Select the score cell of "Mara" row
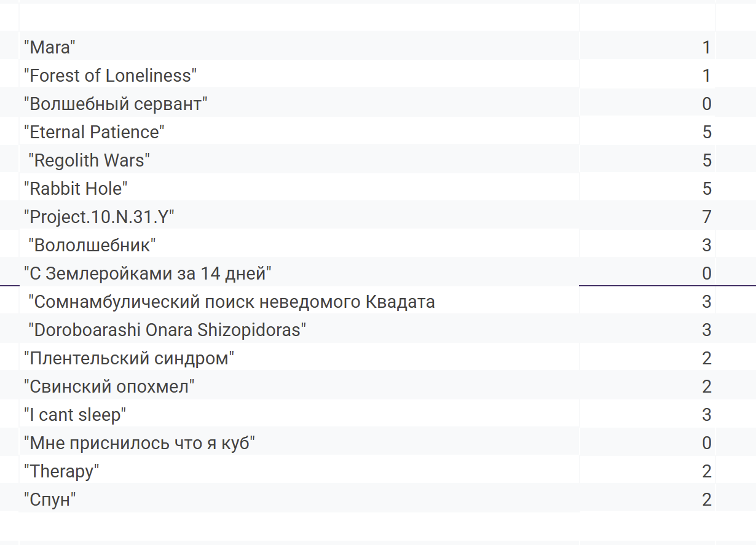756x545 pixels. (x=648, y=47)
